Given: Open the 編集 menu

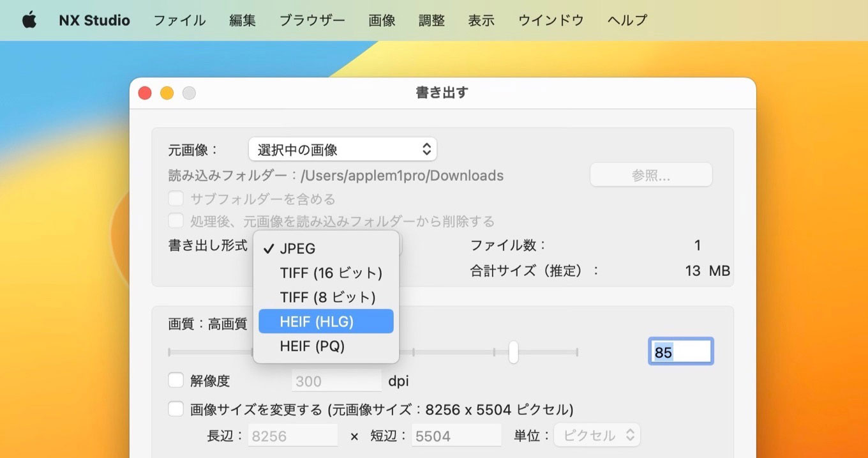Looking at the screenshot, I should point(243,20).
